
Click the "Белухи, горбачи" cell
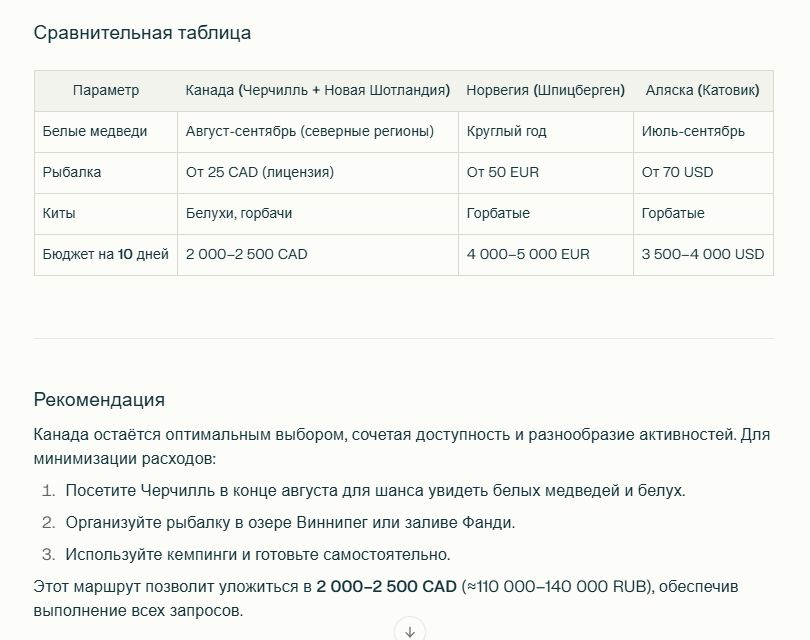pyautogui.click(x=240, y=213)
